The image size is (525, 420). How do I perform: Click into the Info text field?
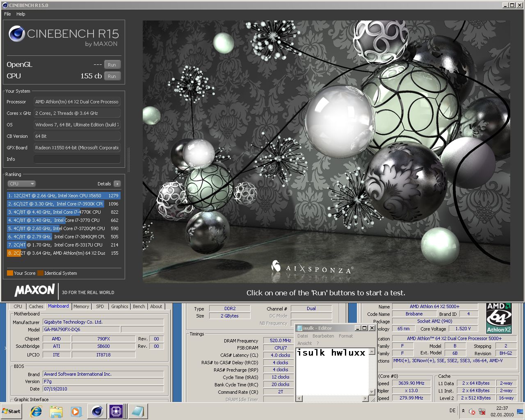click(77, 159)
